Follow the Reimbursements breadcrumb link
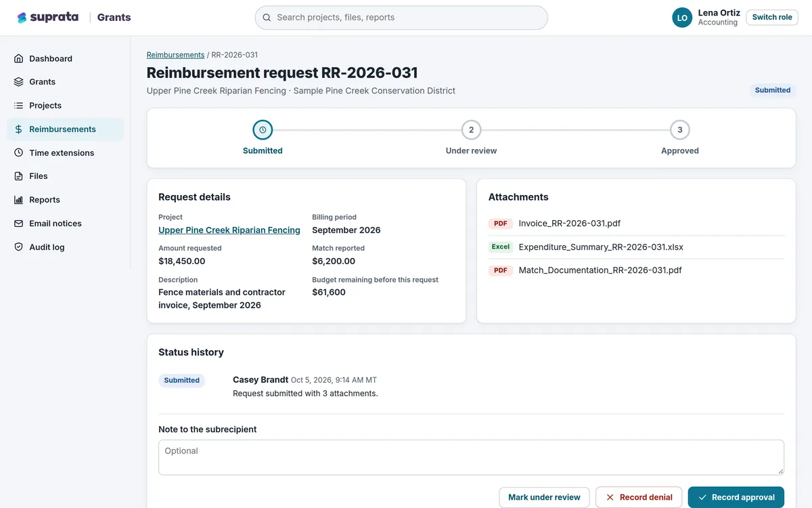This screenshot has width=812, height=508. coord(175,55)
